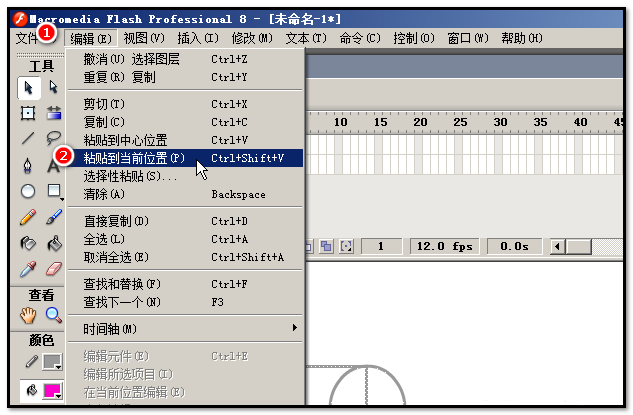
Task: Select the Line tool
Action: pyautogui.click(x=28, y=138)
